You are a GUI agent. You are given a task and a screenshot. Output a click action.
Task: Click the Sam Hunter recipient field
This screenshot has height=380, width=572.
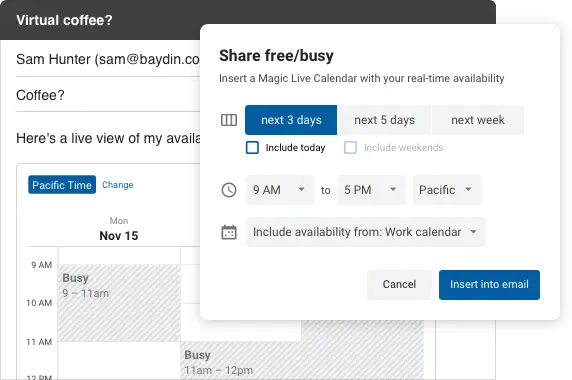click(x=108, y=59)
